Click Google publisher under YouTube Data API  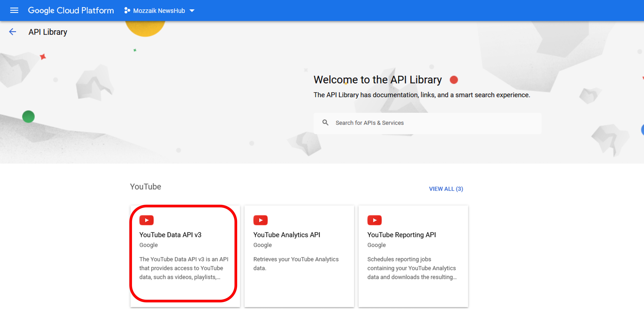(x=149, y=245)
